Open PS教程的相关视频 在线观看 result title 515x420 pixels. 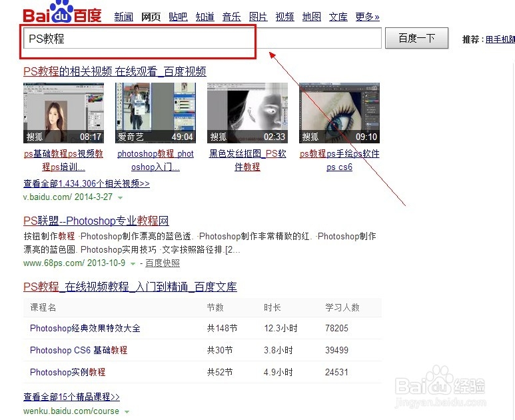click(x=115, y=71)
